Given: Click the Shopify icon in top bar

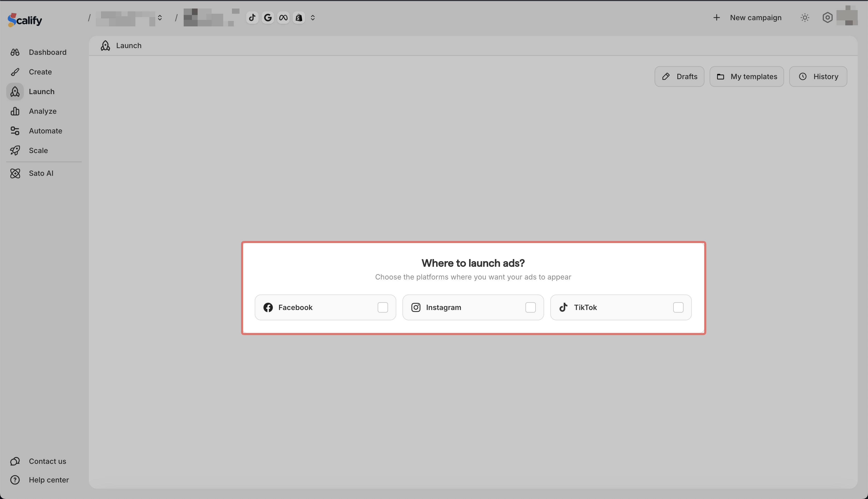Looking at the screenshot, I should point(299,18).
